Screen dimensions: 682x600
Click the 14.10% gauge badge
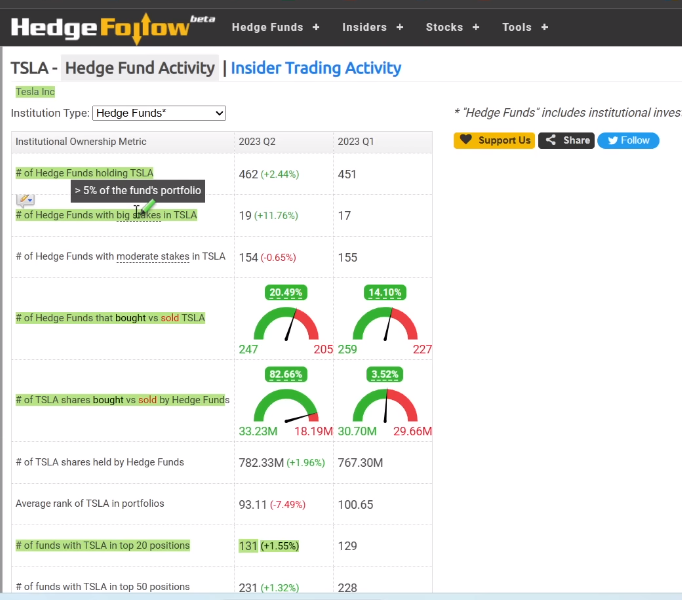tap(385, 292)
